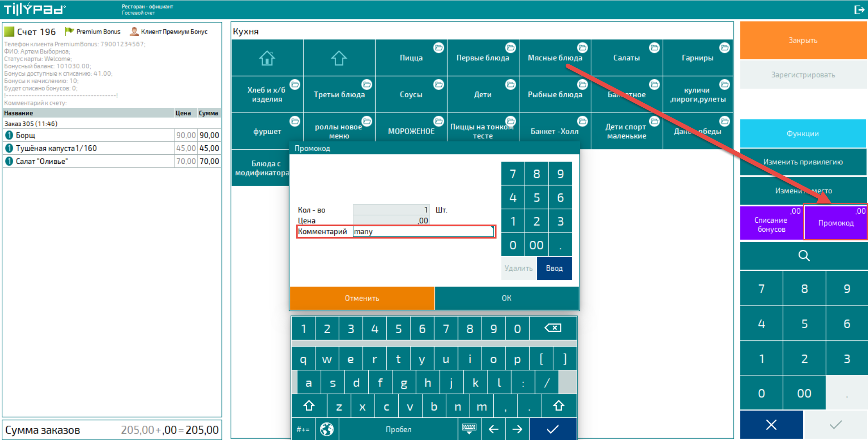This screenshot has width=868, height=440.
Task: Switch keyboard language with the globe icon
Action: click(x=327, y=429)
